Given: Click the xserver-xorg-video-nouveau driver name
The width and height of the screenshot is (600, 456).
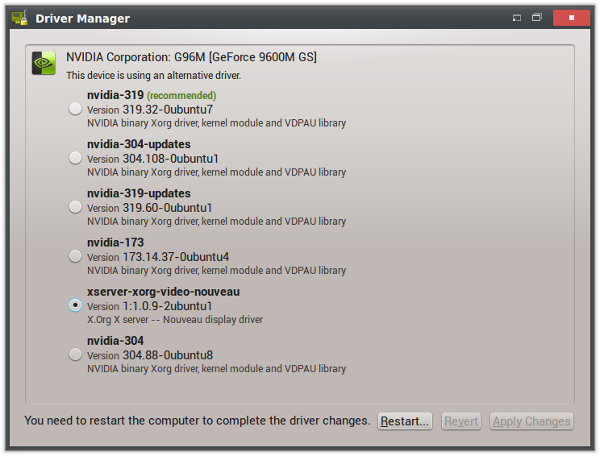Looking at the screenshot, I should tap(163, 292).
